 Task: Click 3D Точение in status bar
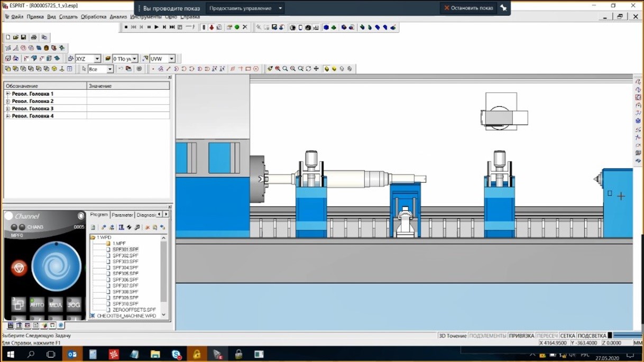coord(453,336)
